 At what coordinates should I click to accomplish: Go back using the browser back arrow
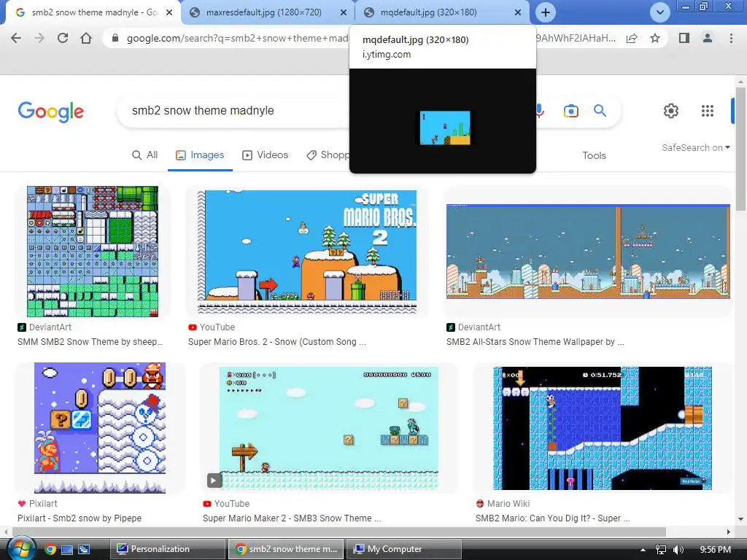(x=16, y=38)
